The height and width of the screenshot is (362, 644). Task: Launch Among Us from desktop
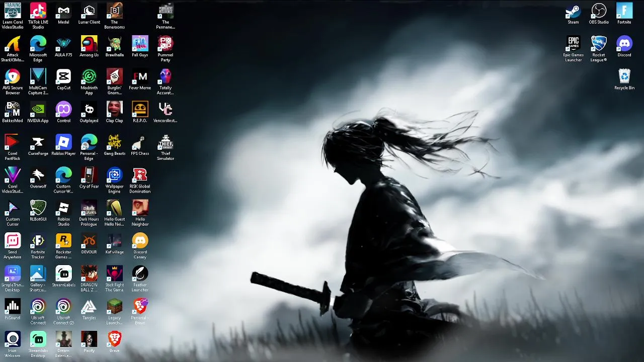click(89, 47)
